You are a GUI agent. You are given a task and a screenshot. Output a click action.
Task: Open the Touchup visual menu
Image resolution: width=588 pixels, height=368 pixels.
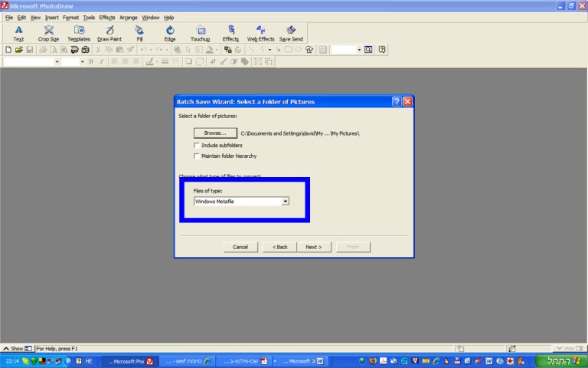(x=201, y=33)
